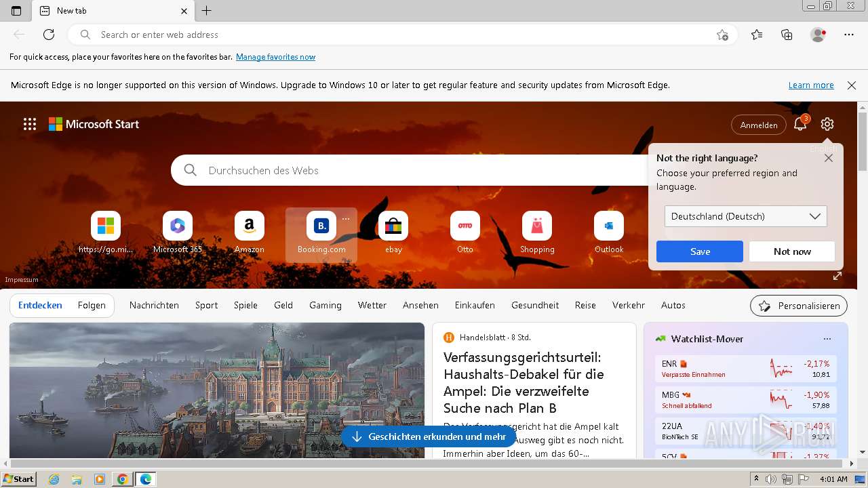Image resolution: width=868 pixels, height=488 pixels.
Task: Open the tab actions menu icon
Action: click(16, 11)
